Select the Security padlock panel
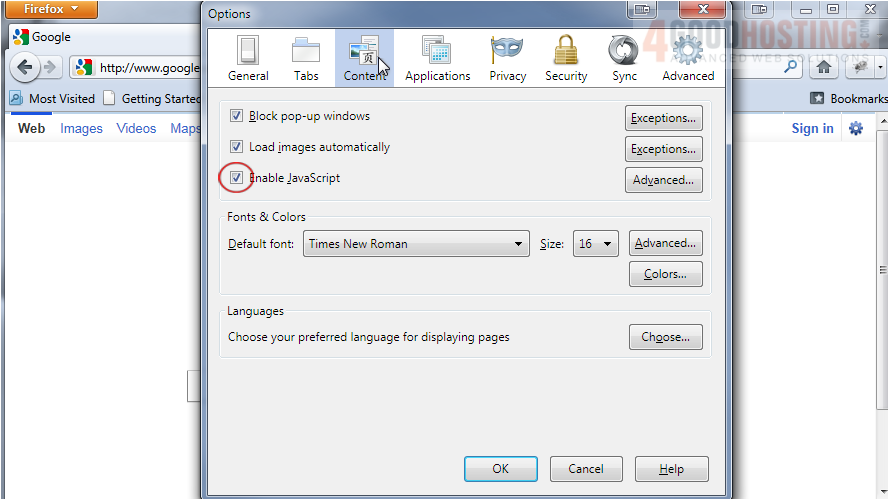This screenshot has width=889, height=500. click(x=566, y=58)
